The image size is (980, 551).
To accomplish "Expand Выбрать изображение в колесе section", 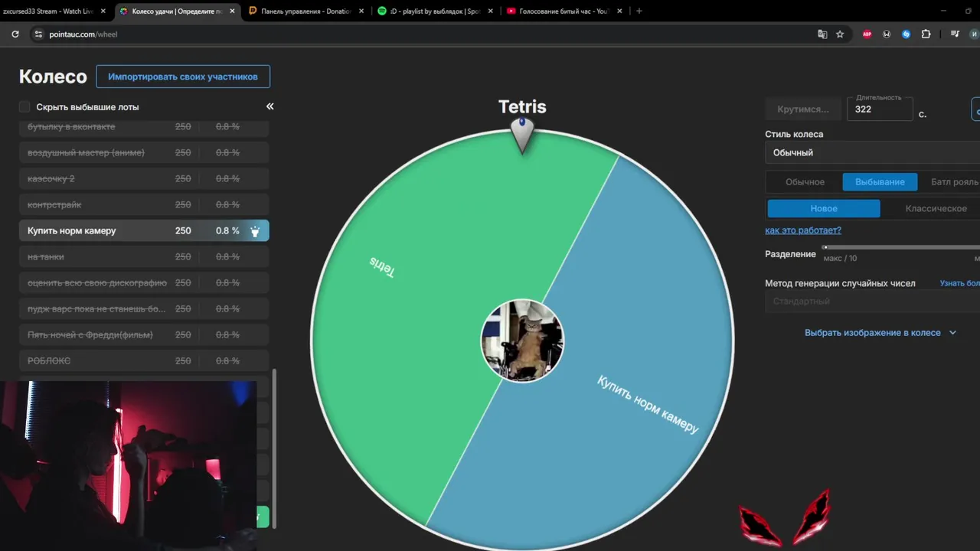I will [880, 333].
